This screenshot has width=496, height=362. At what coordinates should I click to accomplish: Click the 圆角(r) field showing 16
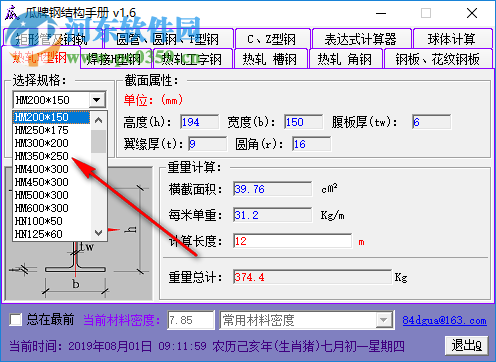coord(312,144)
